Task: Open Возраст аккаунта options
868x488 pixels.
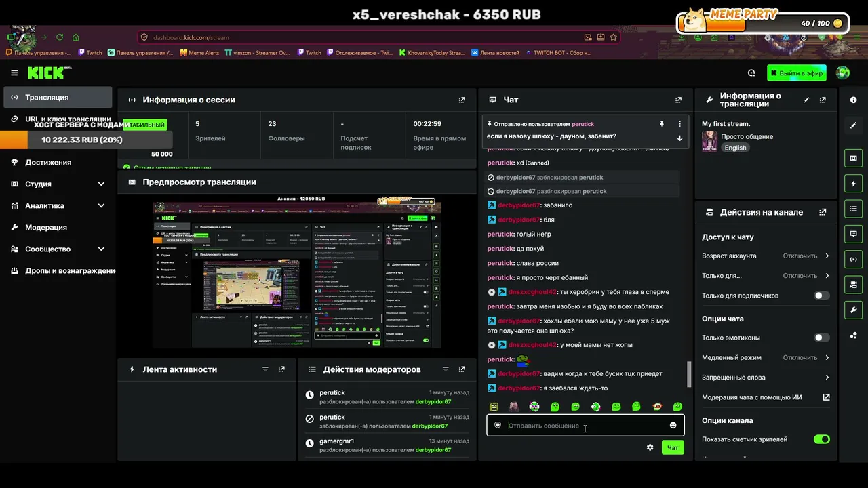Action: click(766, 256)
